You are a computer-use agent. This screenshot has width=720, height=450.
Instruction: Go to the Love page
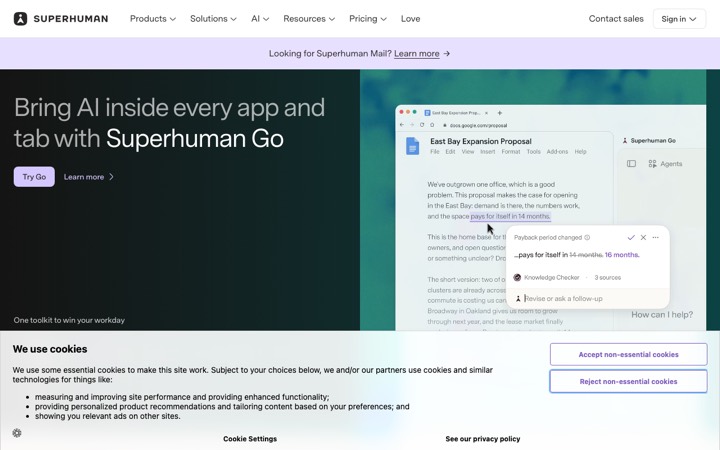[411, 19]
